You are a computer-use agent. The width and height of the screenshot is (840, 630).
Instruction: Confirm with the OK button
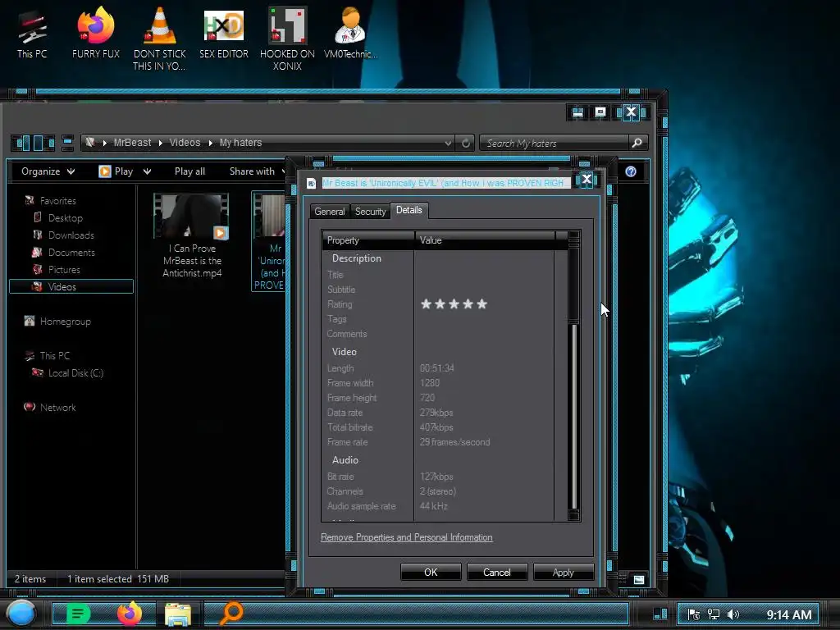(x=431, y=572)
